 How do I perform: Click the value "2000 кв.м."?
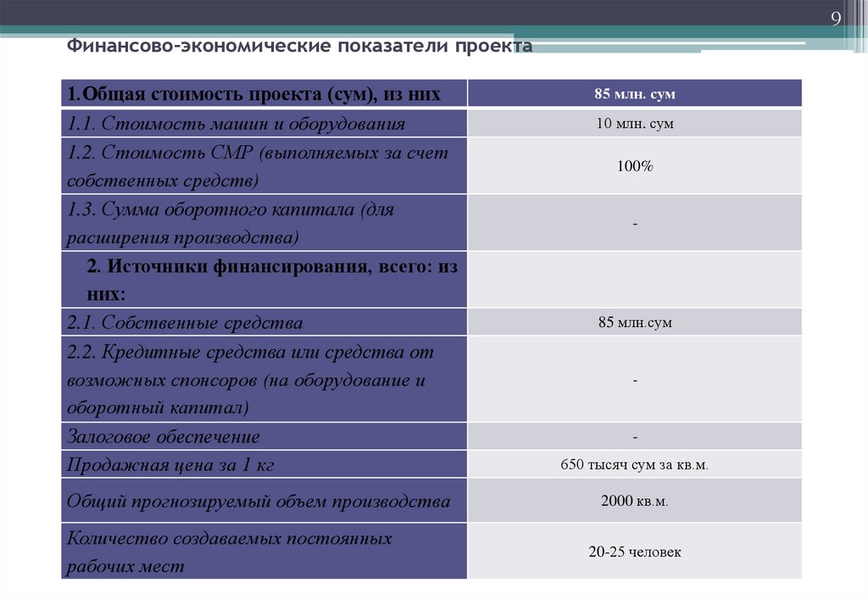tap(635, 501)
